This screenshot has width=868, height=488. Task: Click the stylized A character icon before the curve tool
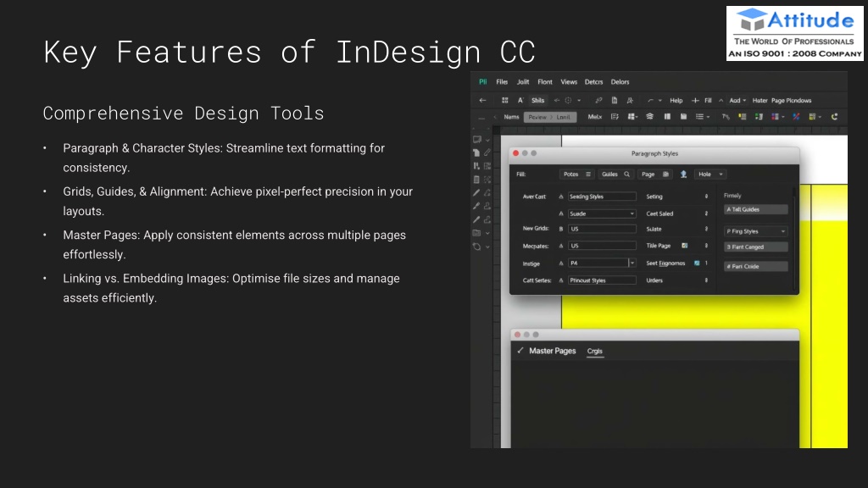630,101
